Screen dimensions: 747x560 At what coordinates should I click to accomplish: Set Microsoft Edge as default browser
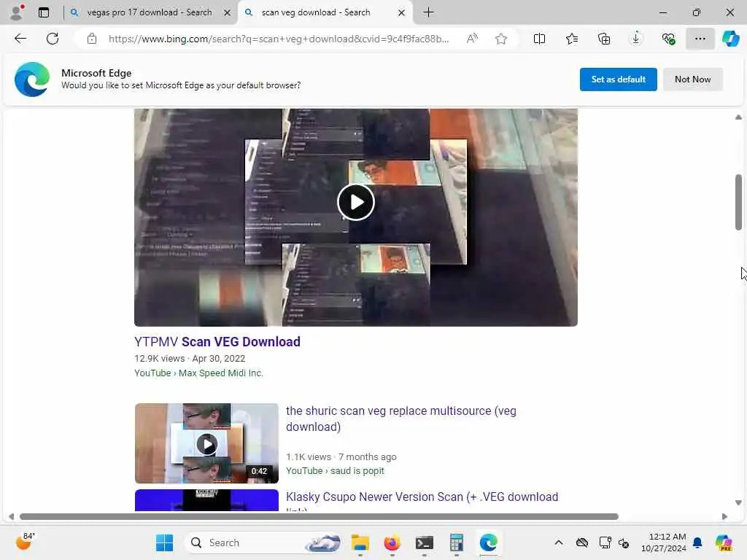pos(618,79)
